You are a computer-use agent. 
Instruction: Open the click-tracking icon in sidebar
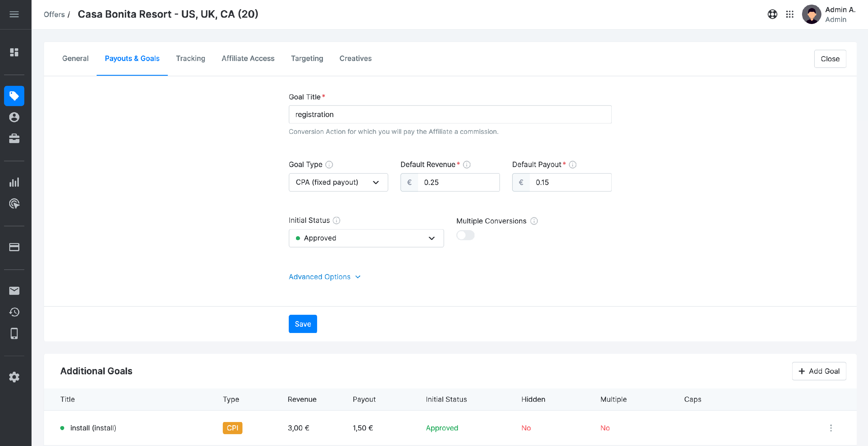[14, 204]
